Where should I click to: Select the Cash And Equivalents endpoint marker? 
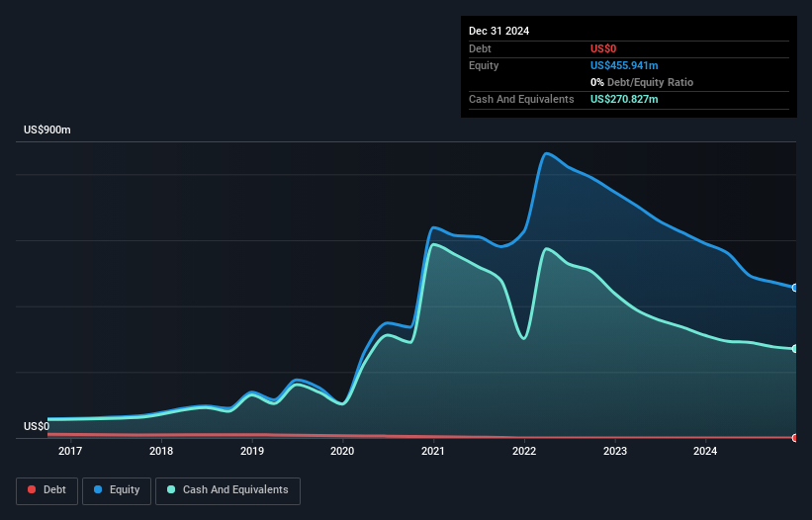(795, 349)
